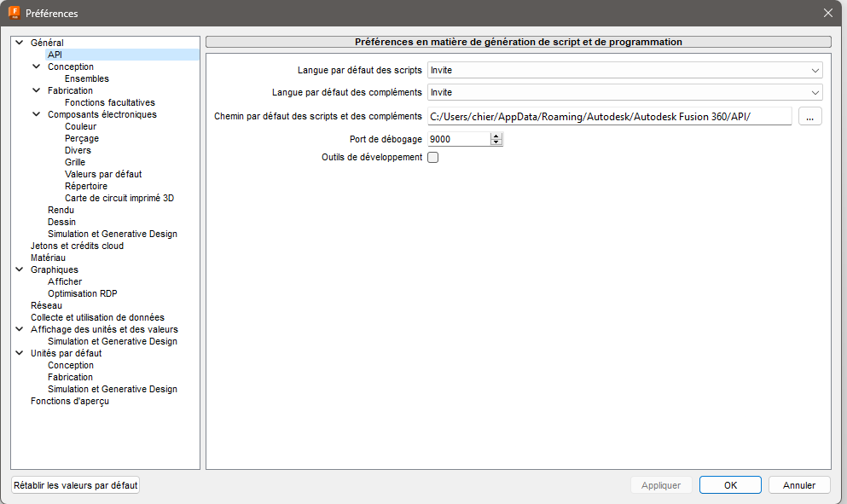Click the disabled Appliquer button
The width and height of the screenshot is (847, 504).
(661, 485)
